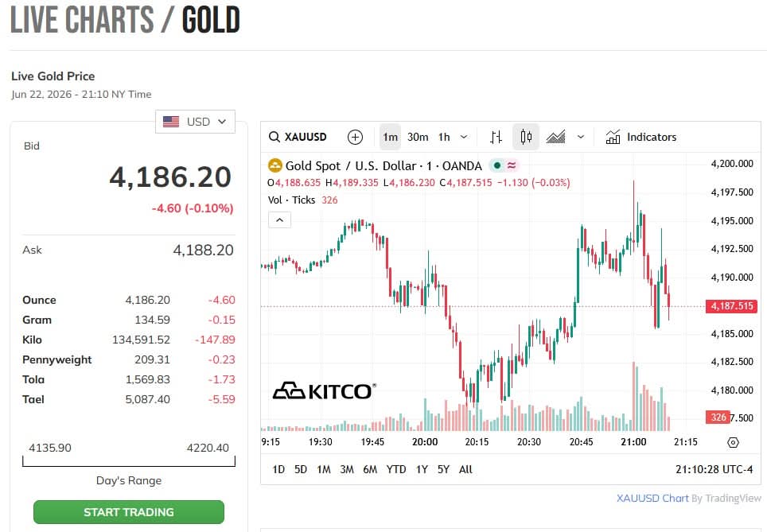Switch to 30m interval
This screenshot has width=767, height=532.
tap(418, 138)
